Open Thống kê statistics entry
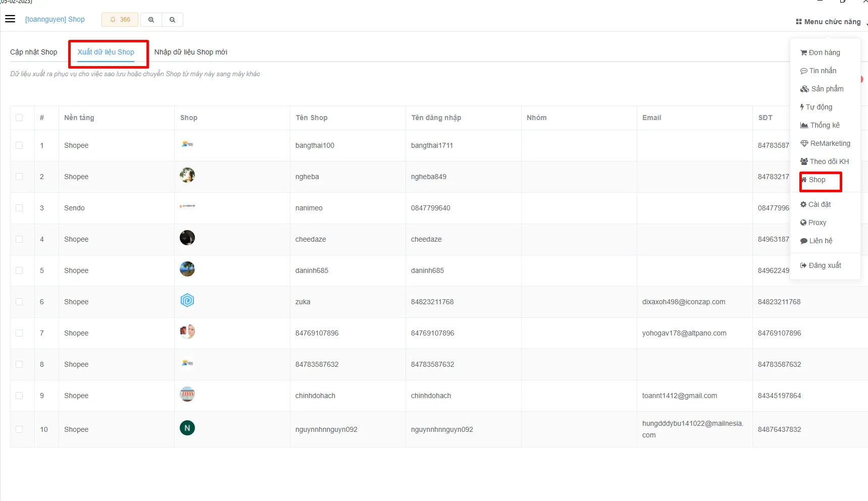 [820, 125]
